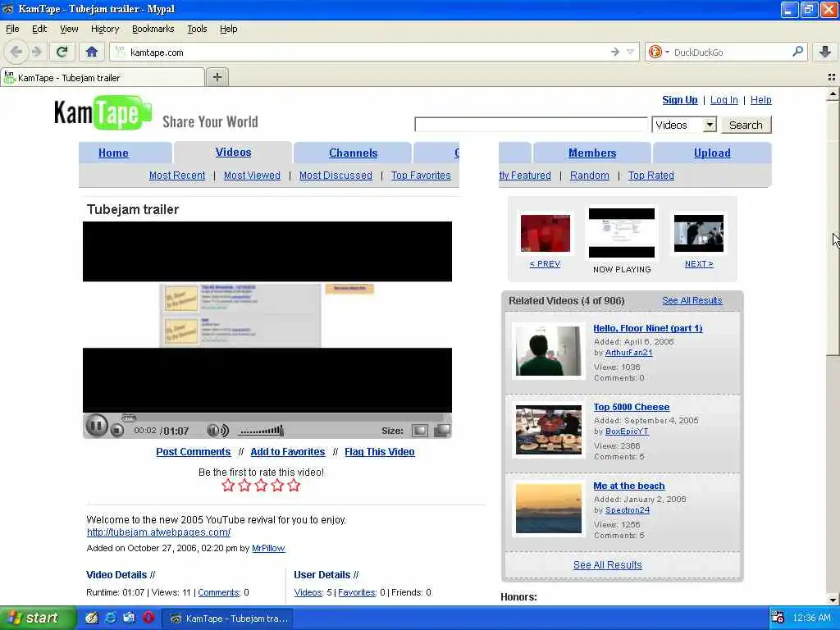
Task: Click the browser Back arrow button
Action: pos(16,52)
